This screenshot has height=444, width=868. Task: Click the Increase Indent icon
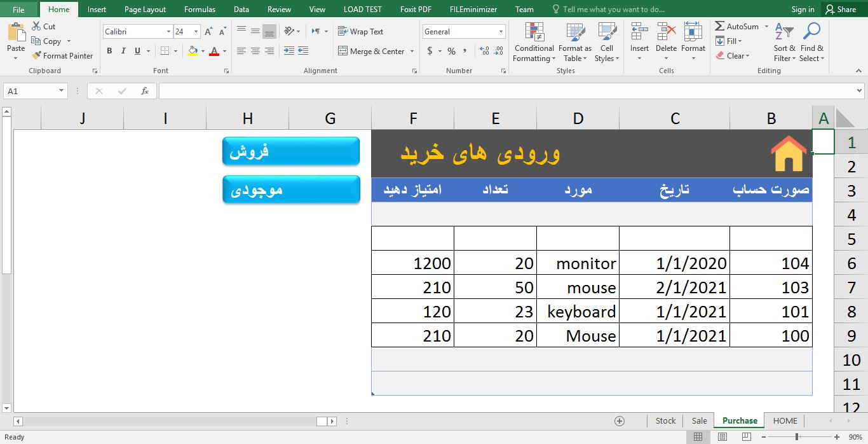(x=303, y=51)
